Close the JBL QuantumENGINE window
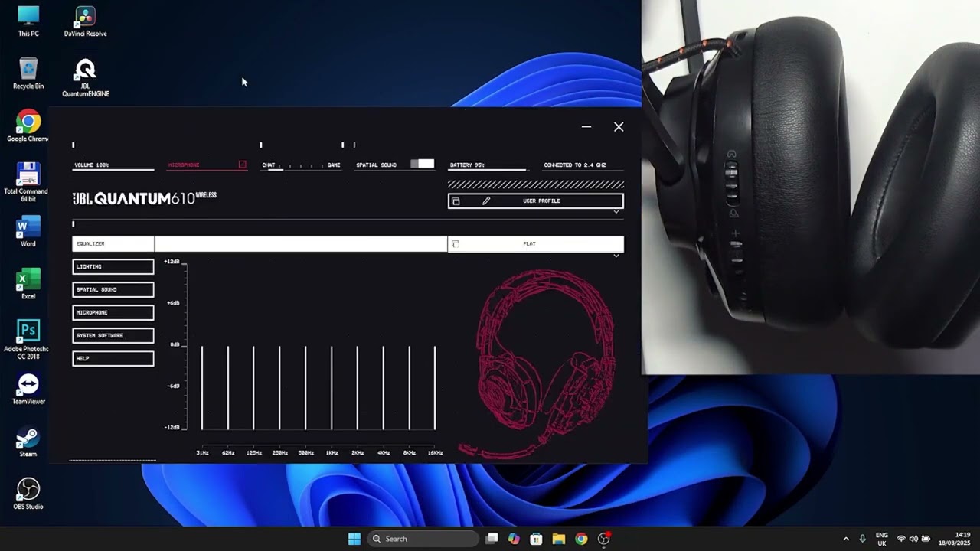 pos(619,127)
